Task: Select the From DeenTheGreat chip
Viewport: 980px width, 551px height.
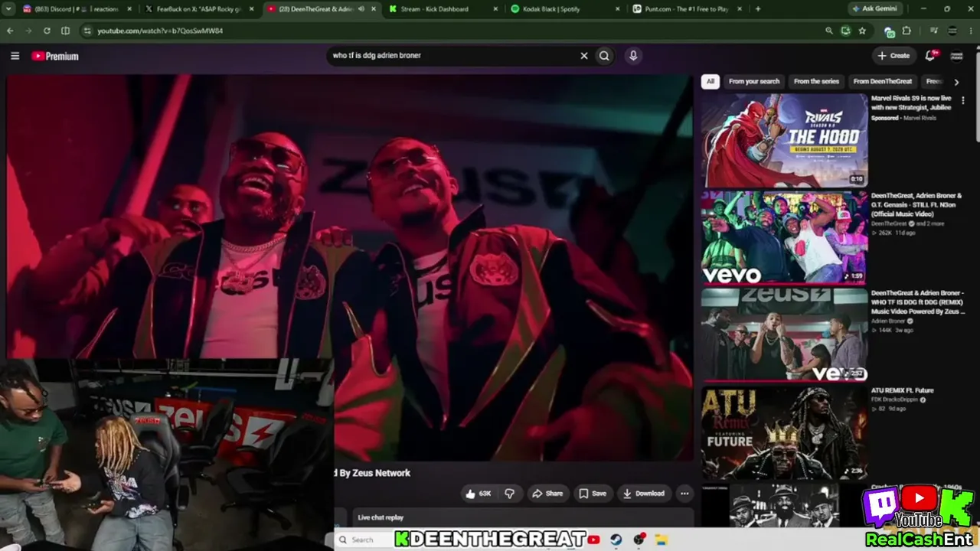Action: [x=883, y=81]
